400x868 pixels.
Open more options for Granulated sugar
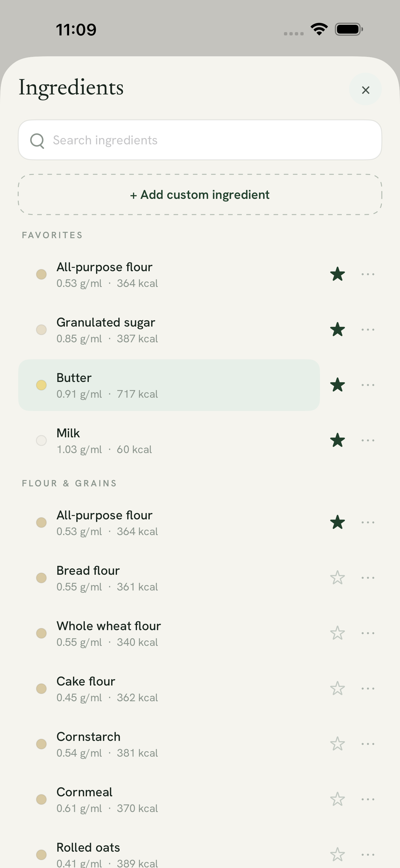point(368,330)
